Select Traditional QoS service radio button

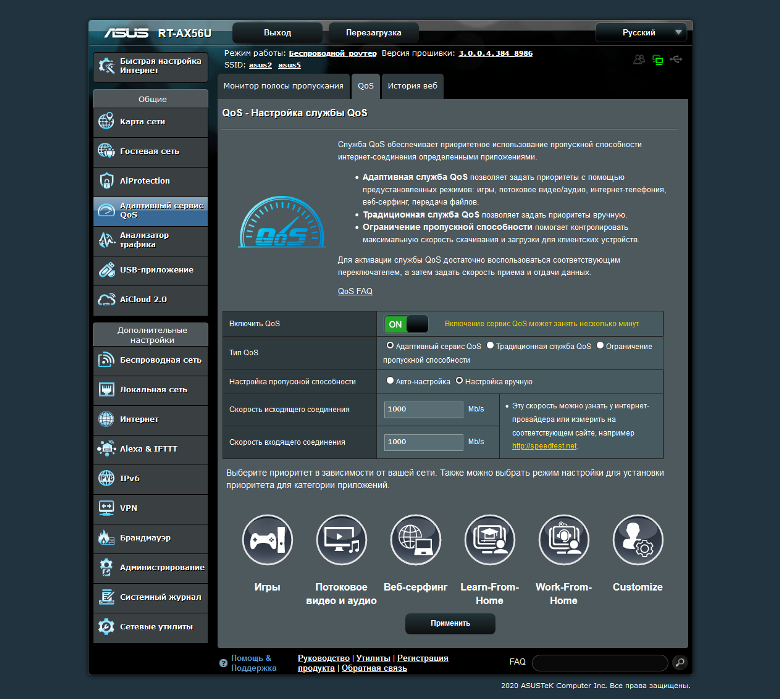click(x=490, y=345)
